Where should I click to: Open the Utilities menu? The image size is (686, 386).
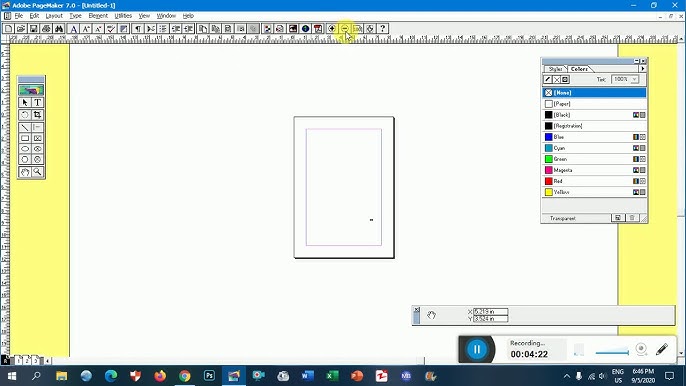pyautogui.click(x=123, y=16)
